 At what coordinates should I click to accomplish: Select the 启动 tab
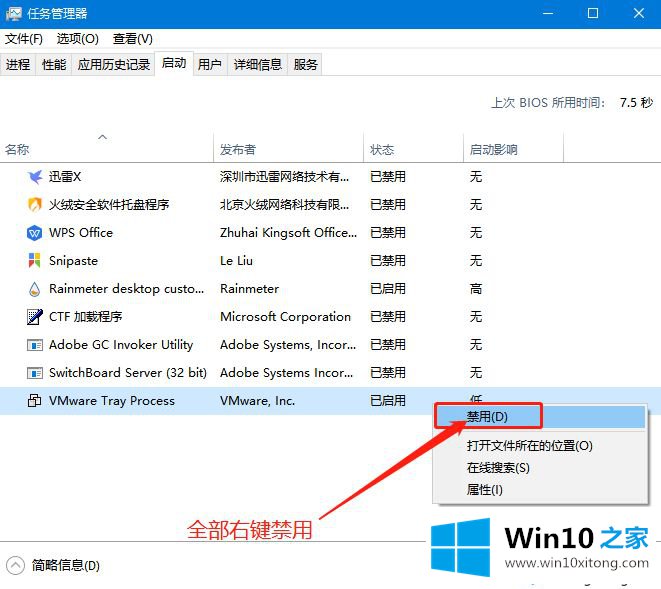point(174,63)
